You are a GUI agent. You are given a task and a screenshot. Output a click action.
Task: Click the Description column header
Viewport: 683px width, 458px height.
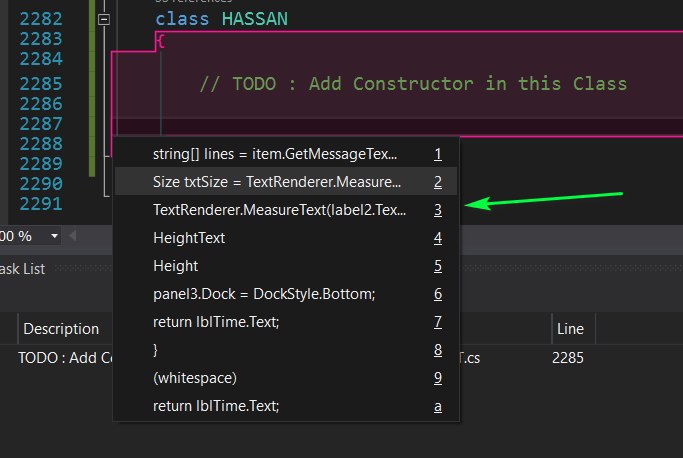pyautogui.click(x=61, y=329)
